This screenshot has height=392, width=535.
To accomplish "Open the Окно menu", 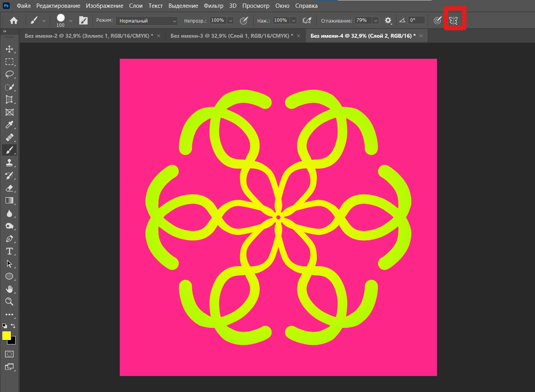I will pyautogui.click(x=282, y=6).
